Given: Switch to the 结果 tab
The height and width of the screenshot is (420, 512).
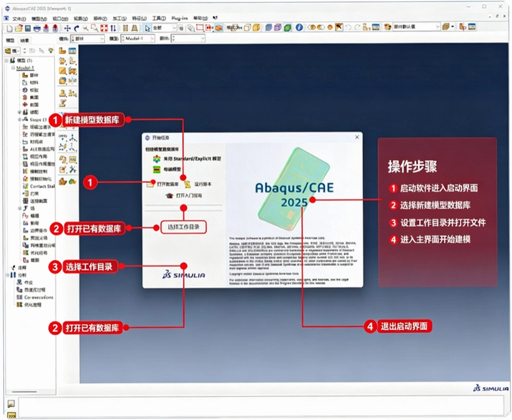Looking at the screenshot, I should pos(24,40).
